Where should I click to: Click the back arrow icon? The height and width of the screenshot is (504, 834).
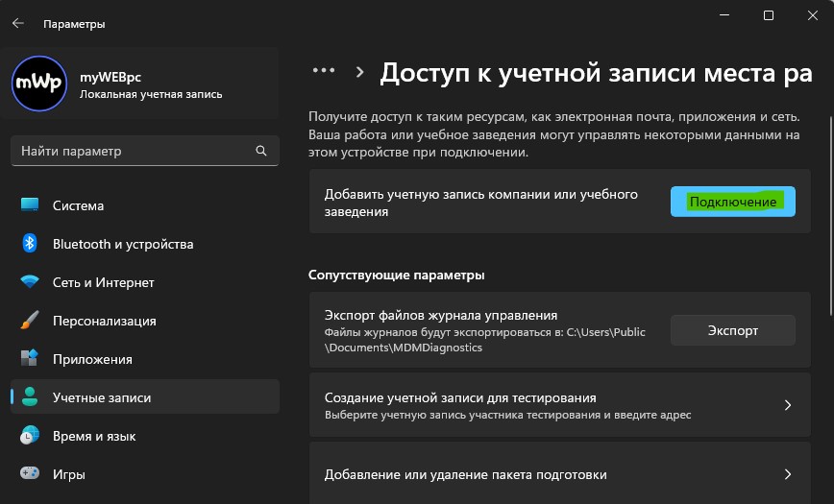18,23
